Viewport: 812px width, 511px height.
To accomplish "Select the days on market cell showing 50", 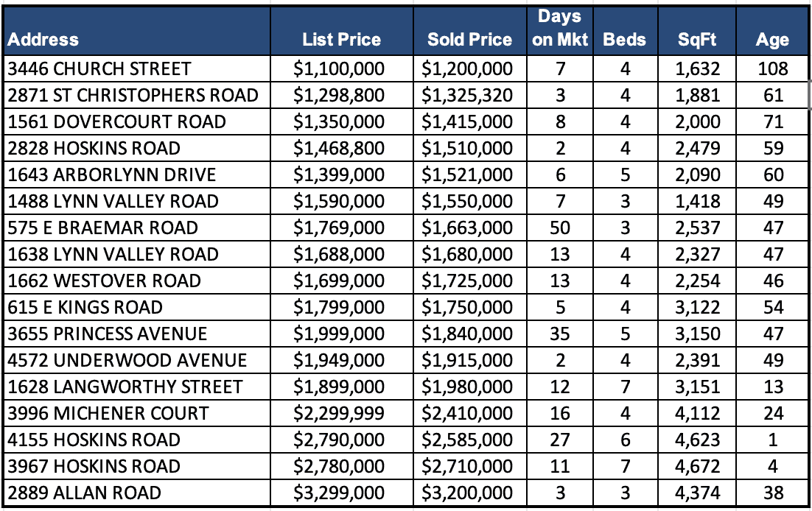I will coord(560,228).
